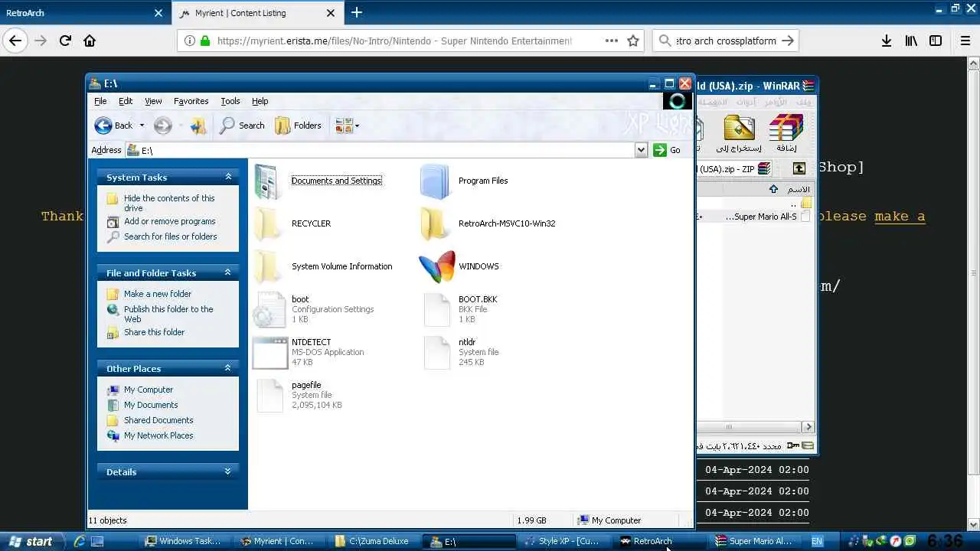Toggle the Folders pane button

click(299, 126)
